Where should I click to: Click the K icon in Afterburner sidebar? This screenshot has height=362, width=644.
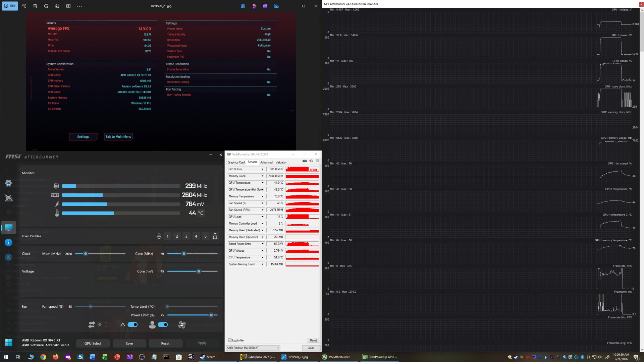point(9,257)
